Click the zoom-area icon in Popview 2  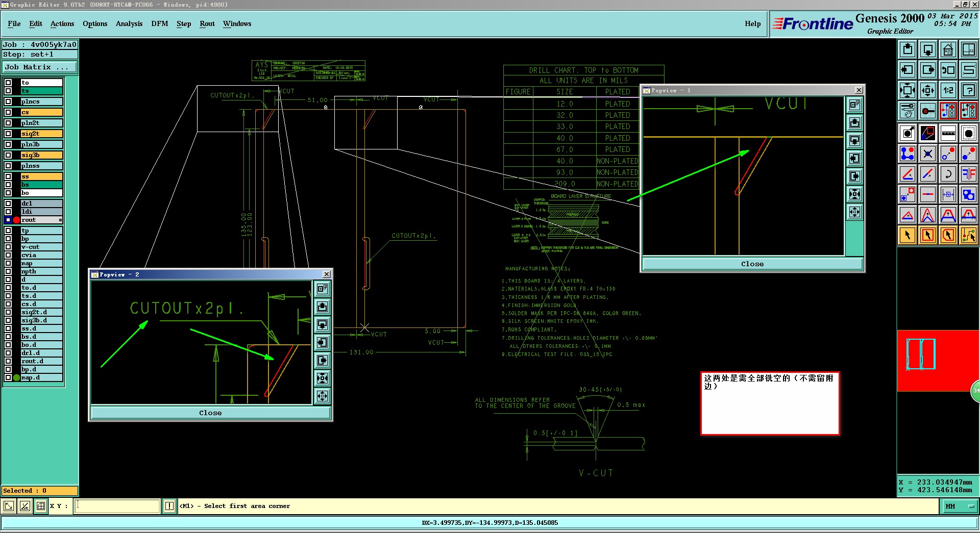322,289
